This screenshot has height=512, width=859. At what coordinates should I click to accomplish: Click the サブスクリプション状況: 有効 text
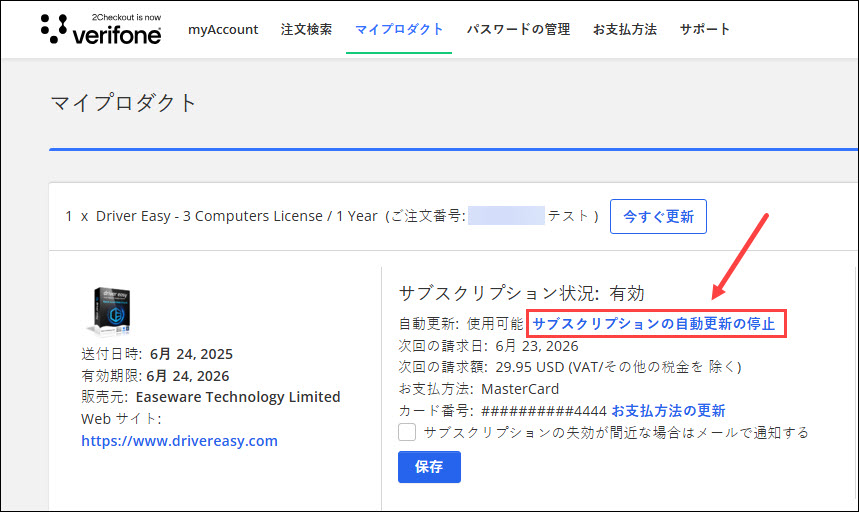tap(522, 294)
